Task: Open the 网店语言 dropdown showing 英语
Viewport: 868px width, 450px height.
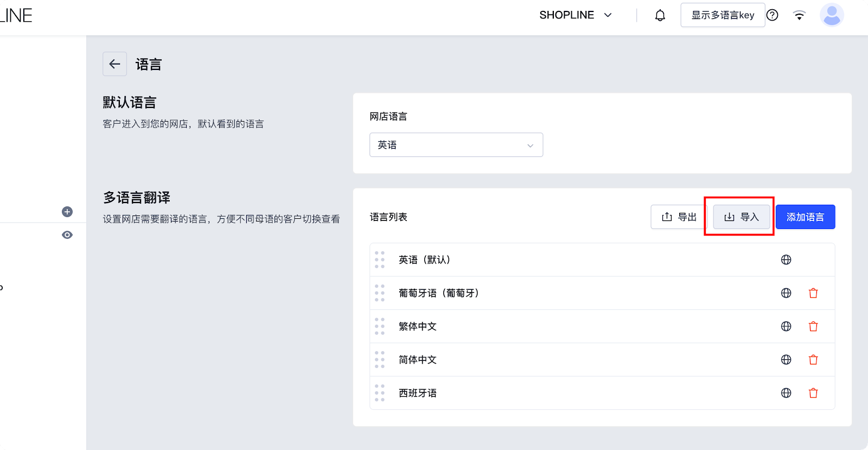Action: (456, 145)
